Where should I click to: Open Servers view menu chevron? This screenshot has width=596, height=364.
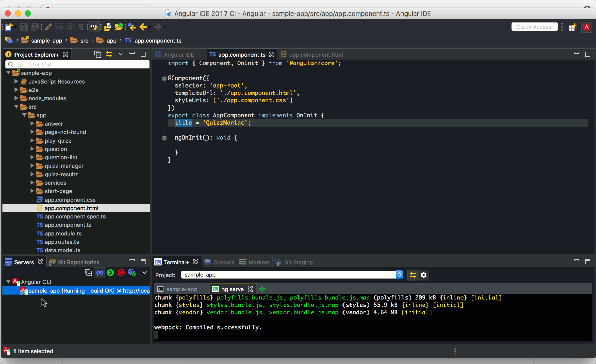[145, 273]
